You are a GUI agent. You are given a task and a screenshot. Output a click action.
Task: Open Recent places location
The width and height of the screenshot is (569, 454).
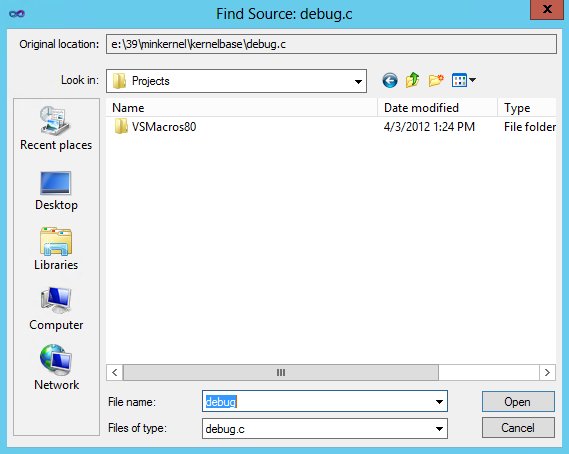56,128
